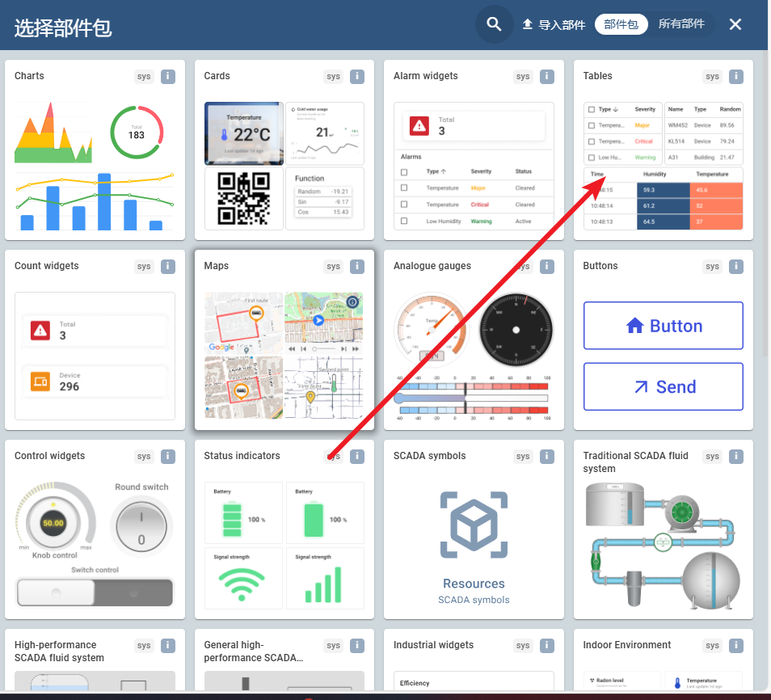Click the sys tag on Buttons card

point(712,266)
